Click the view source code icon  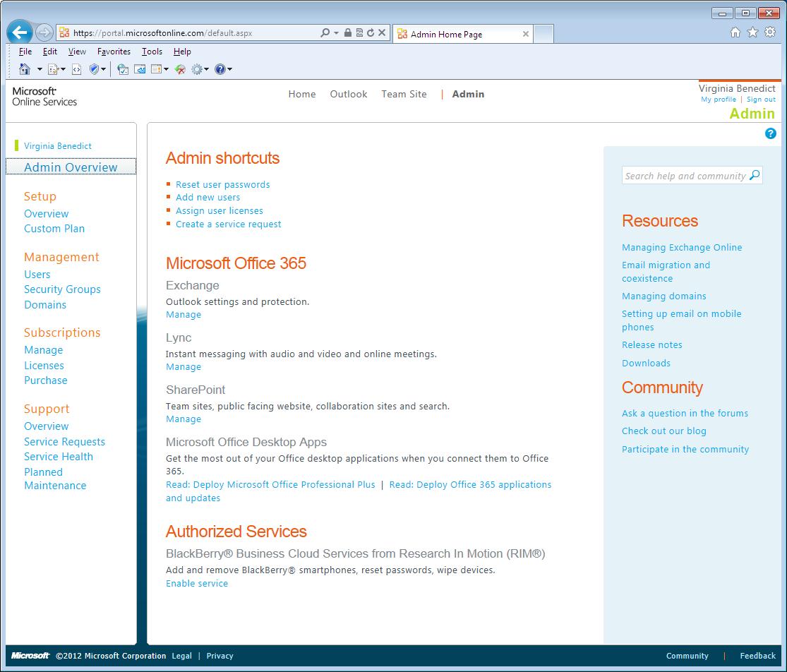tap(76, 69)
